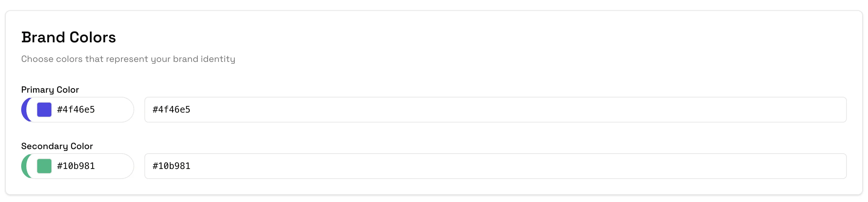Click the indigo curved edge of primary picker

pyautogui.click(x=25, y=110)
